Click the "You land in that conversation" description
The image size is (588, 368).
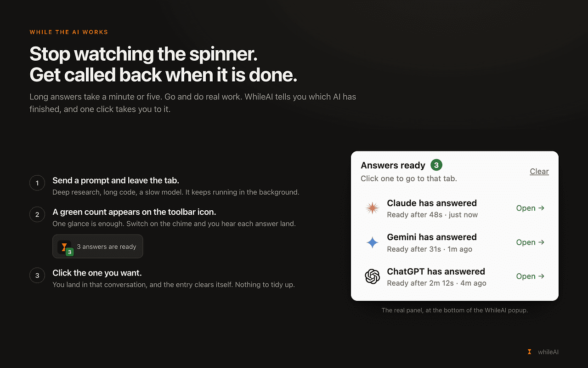pos(174,285)
